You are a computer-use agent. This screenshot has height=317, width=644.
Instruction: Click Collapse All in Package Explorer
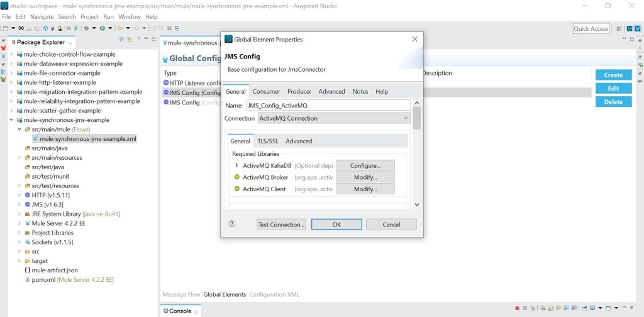click(x=122, y=40)
